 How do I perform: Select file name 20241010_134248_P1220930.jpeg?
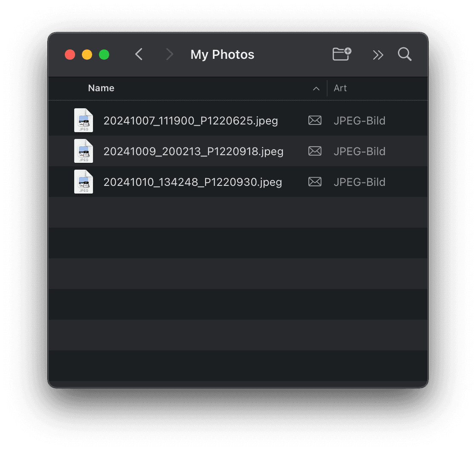tap(193, 182)
